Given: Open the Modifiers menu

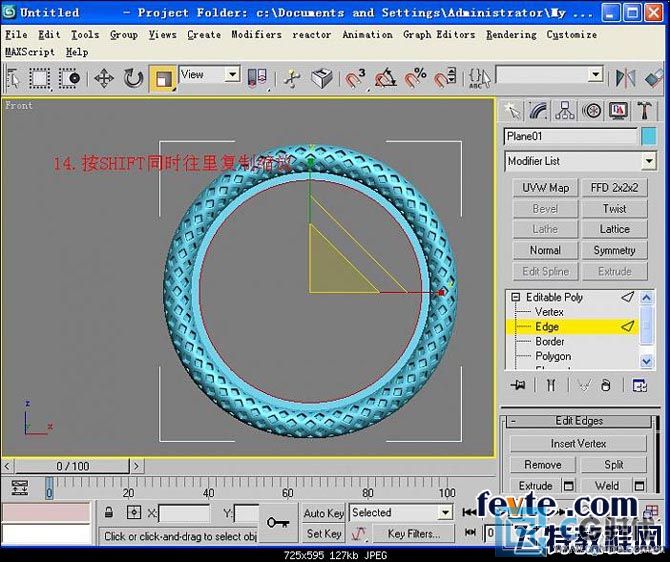Looking at the screenshot, I should [256, 35].
